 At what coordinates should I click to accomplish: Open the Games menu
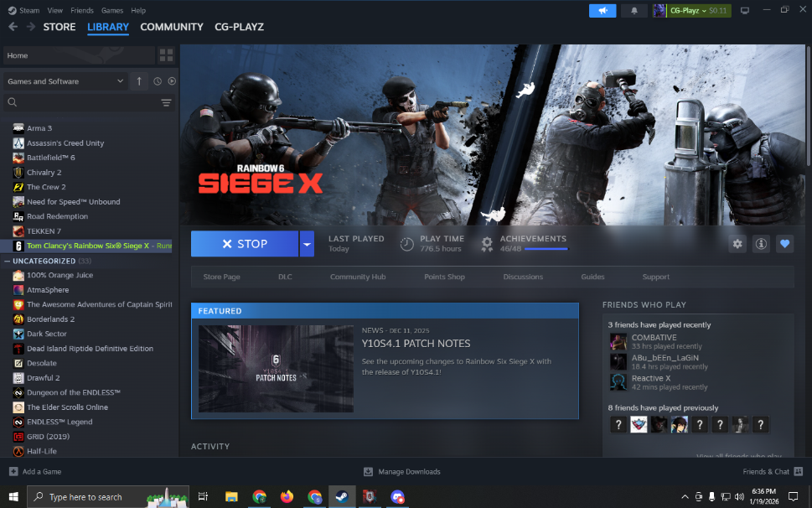tap(112, 10)
